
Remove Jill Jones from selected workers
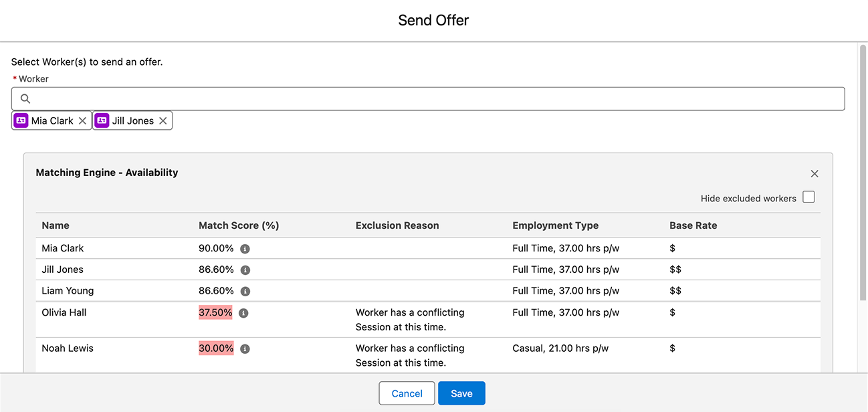(x=162, y=120)
